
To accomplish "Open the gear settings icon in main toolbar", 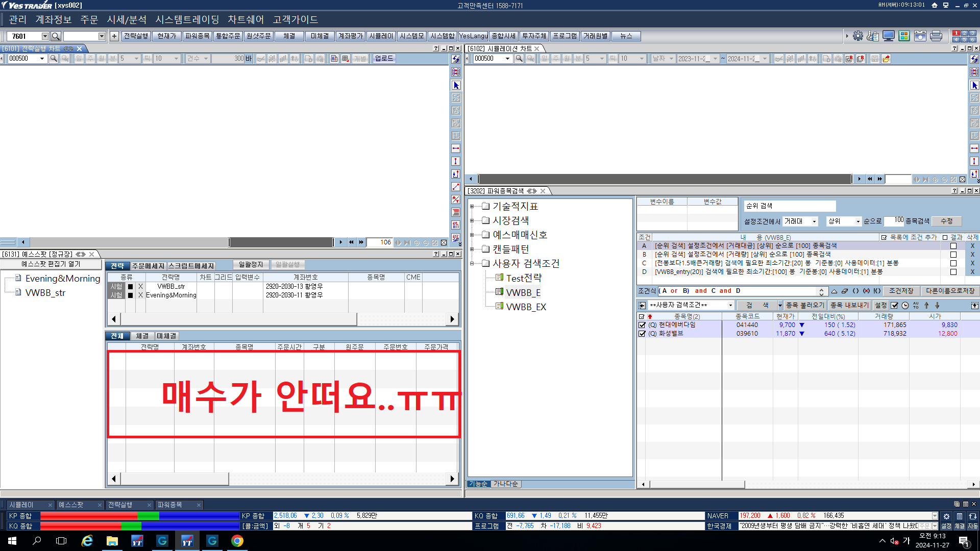I will click(858, 36).
